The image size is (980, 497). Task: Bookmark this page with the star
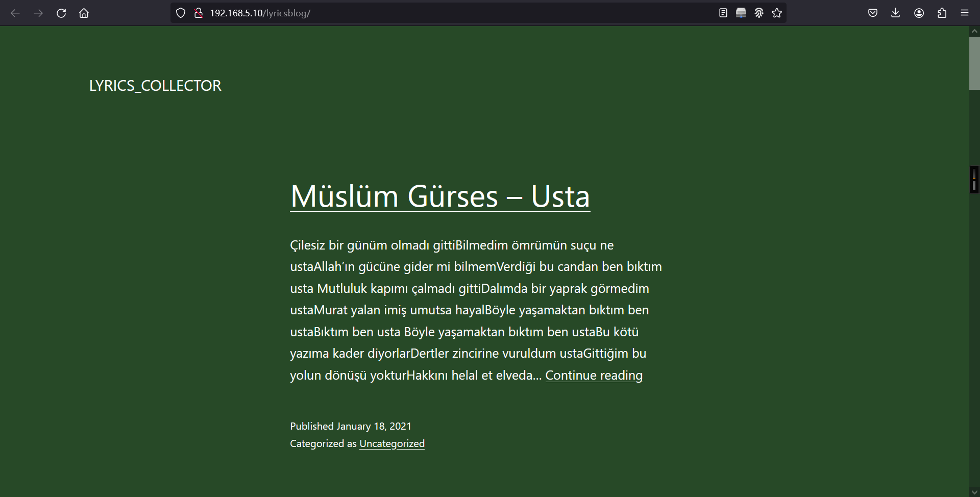coord(777,13)
